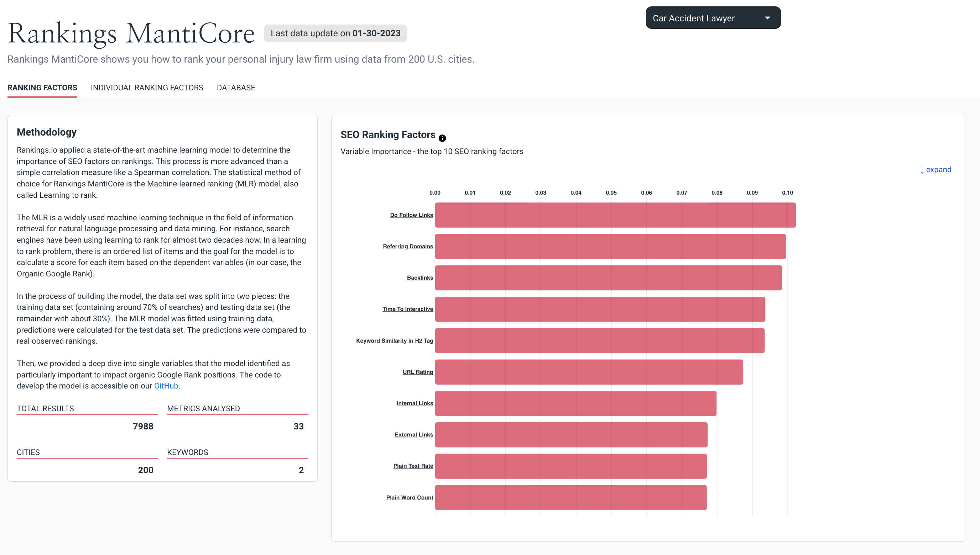
Task: Click the Do Follow Links bar
Action: 615,215
